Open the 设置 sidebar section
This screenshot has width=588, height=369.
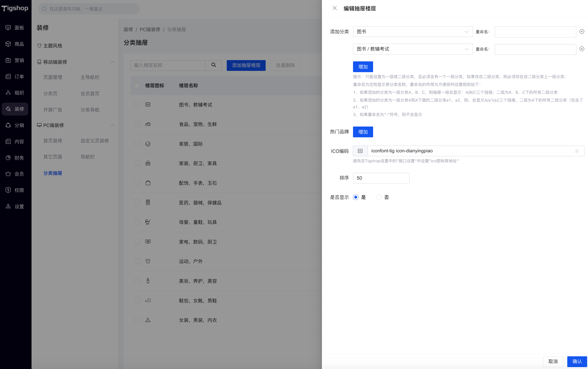15,207
